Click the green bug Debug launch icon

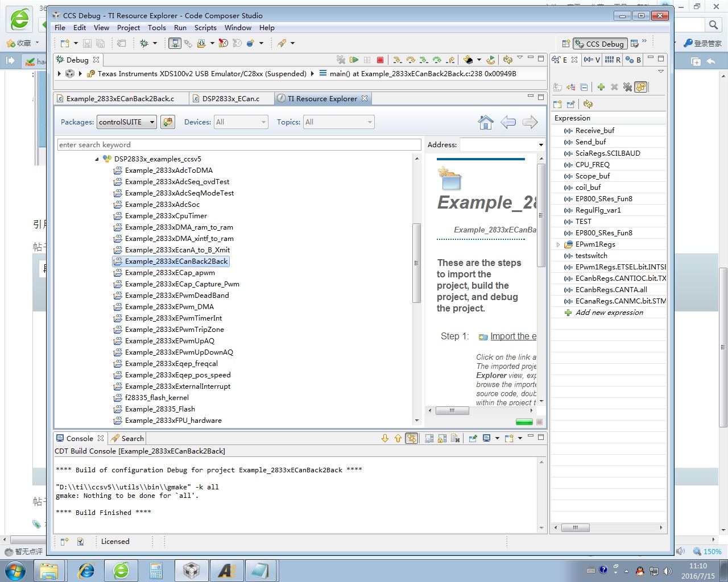coord(144,43)
